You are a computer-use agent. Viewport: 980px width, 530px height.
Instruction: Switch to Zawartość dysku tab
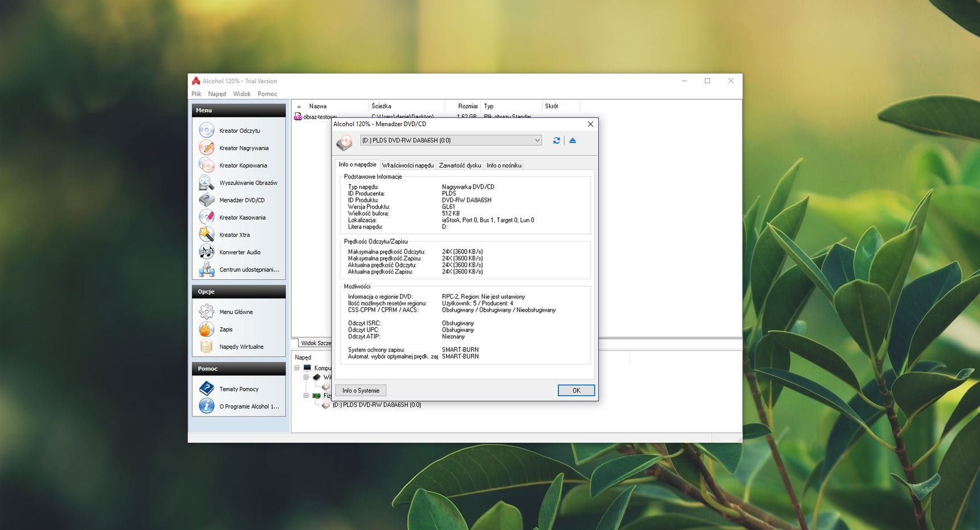pos(460,165)
